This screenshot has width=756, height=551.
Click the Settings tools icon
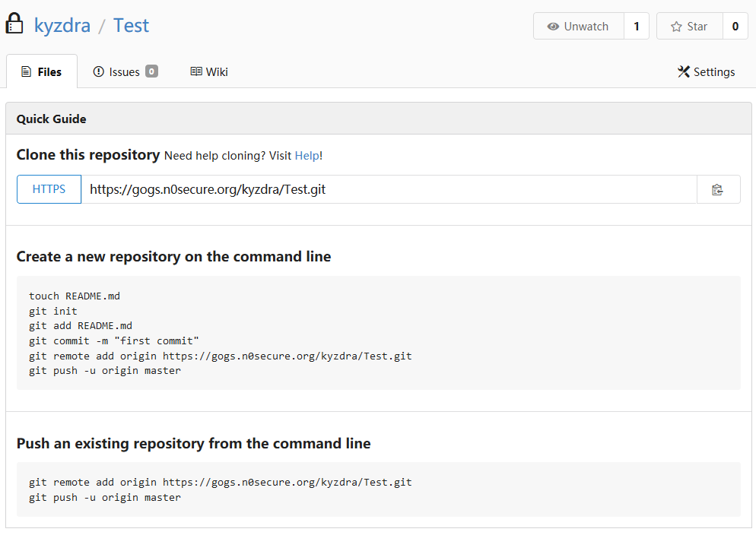pyautogui.click(x=683, y=71)
